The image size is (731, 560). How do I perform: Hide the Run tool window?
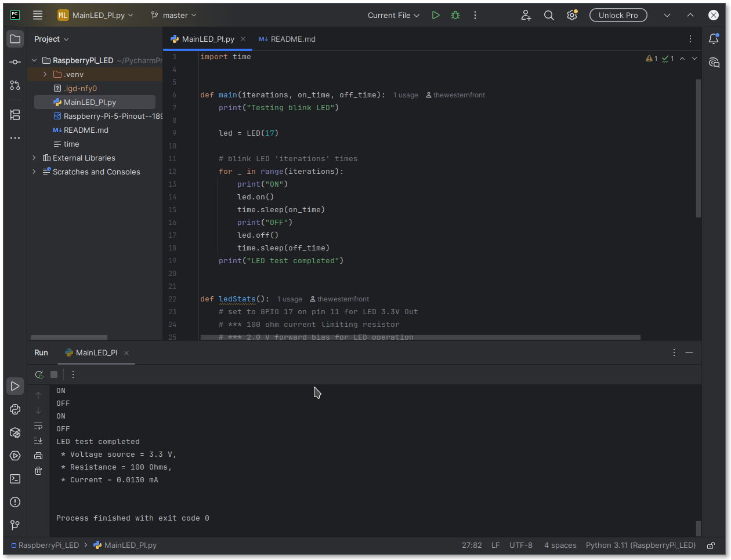click(x=689, y=352)
